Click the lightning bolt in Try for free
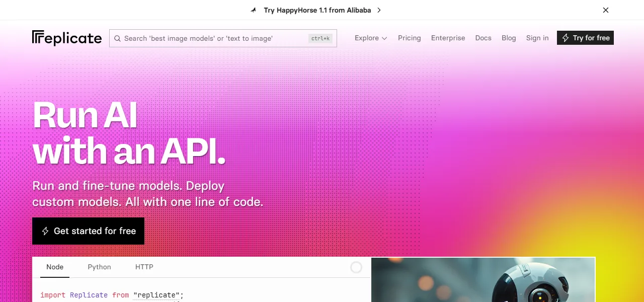Image resolution: width=644 pixels, height=302 pixels. (x=566, y=38)
